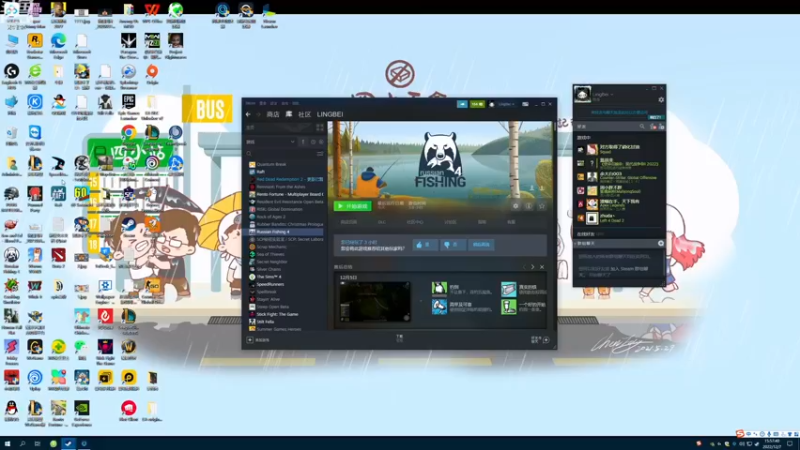Open the DLC tab for the game
Screen dimensions: 800x450
pos(382,222)
